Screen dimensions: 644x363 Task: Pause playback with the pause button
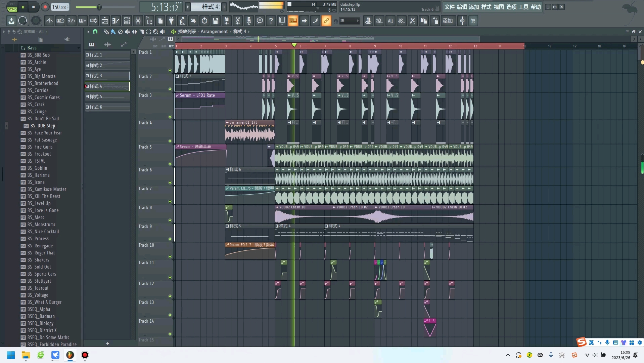coord(23,7)
